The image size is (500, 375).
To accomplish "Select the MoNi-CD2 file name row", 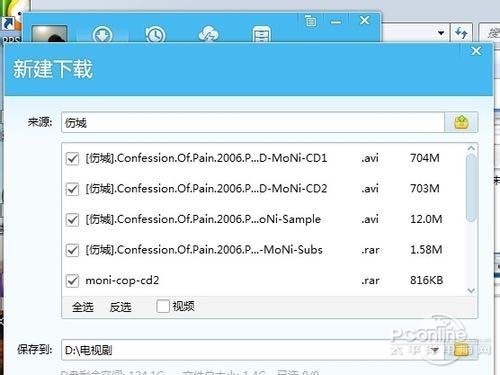I will pyautogui.click(x=206, y=188).
